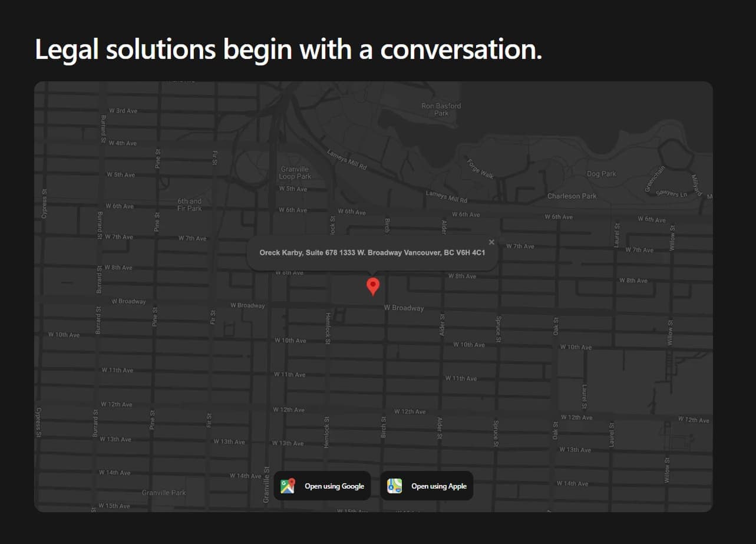Close the Oreck Karby address popup
This screenshot has width=756, height=544.
point(491,242)
